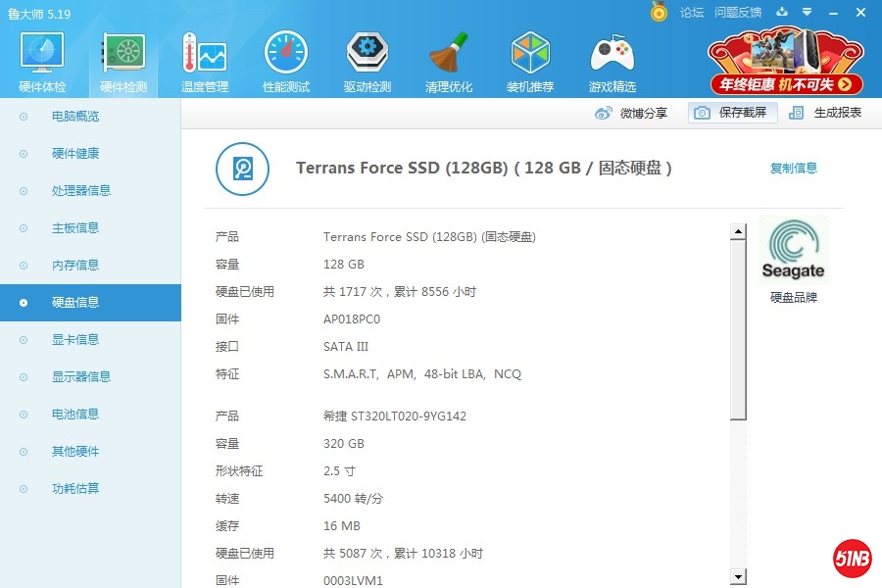Click the gold medal icon in title bar
Image resolution: width=882 pixels, height=588 pixels.
click(659, 12)
